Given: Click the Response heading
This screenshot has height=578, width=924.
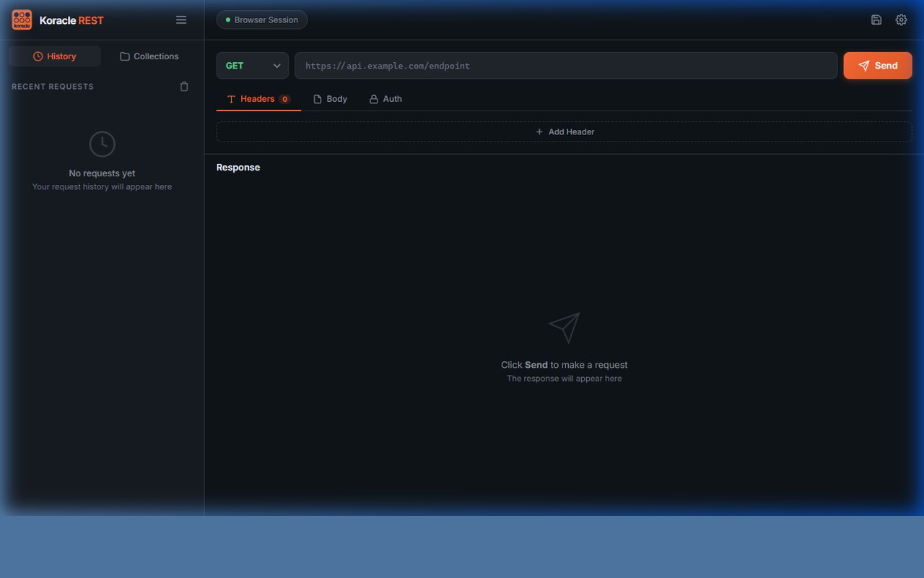Looking at the screenshot, I should [x=238, y=168].
